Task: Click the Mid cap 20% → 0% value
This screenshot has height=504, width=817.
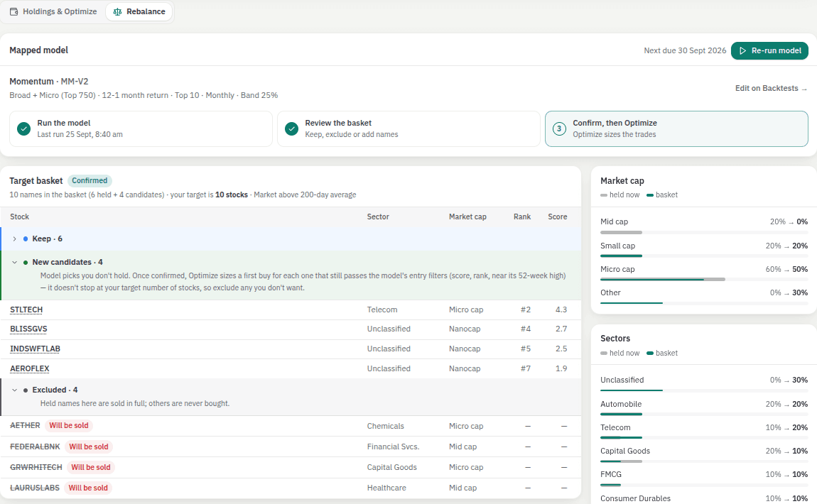Action: pyautogui.click(x=789, y=221)
